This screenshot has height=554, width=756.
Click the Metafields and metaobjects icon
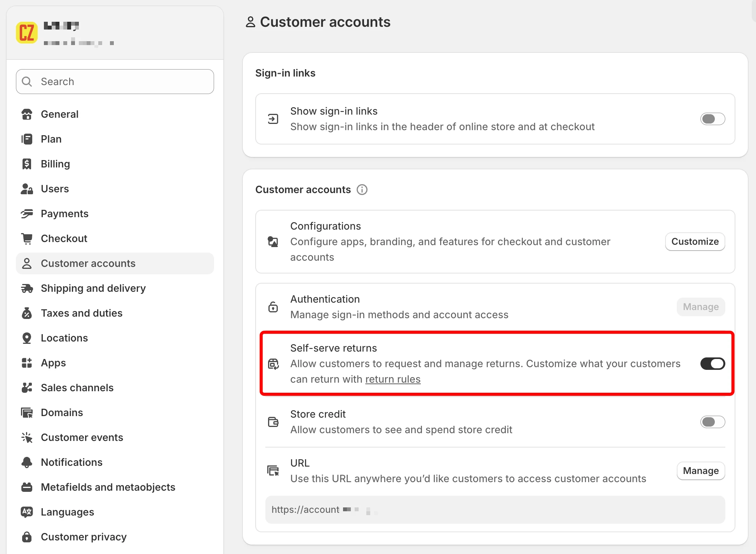point(27,487)
